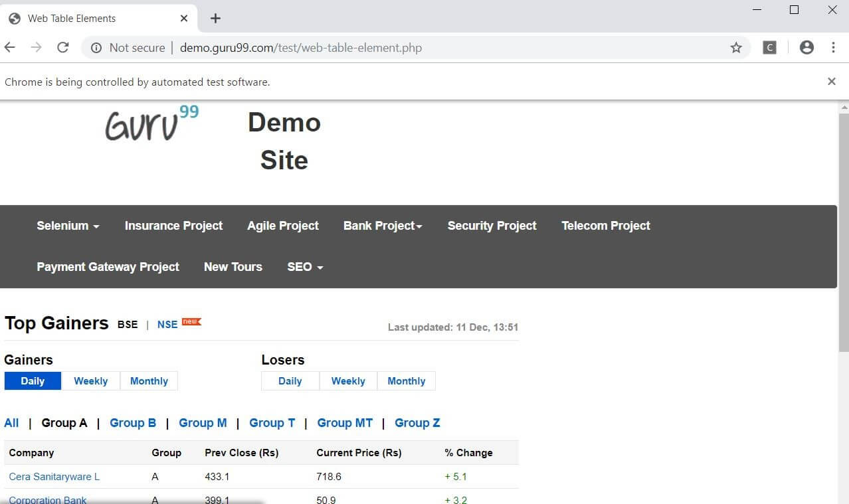Open the Chrome profile avatar icon

(x=806, y=47)
